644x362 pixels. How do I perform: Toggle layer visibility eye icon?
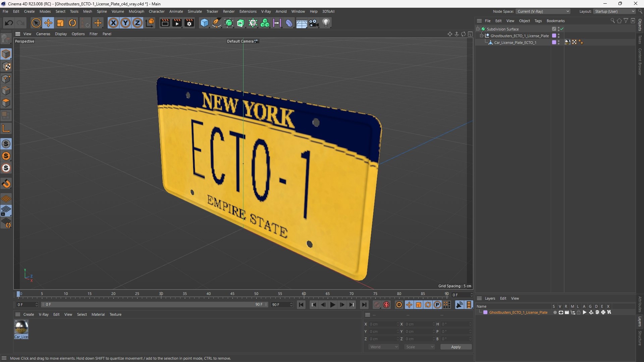(561, 312)
